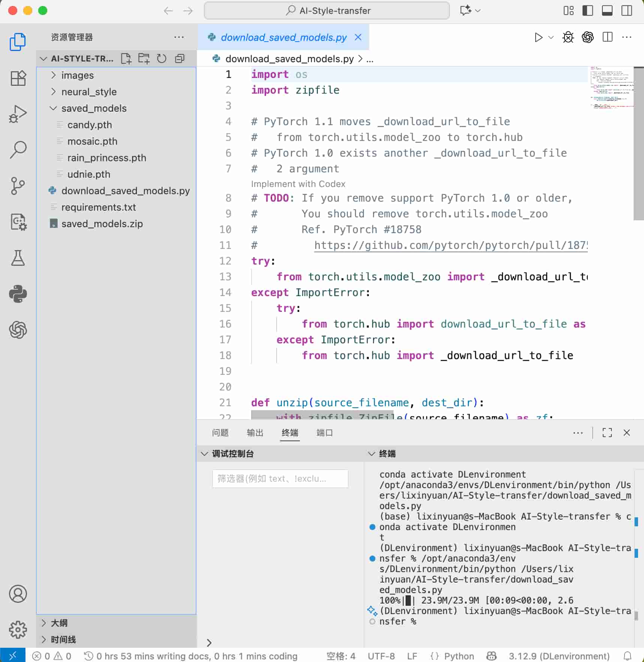Select the 3.12.9 (DLenvironment) interpreter
Viewport: 644px width, 662px height.
(x=559, y=656)
